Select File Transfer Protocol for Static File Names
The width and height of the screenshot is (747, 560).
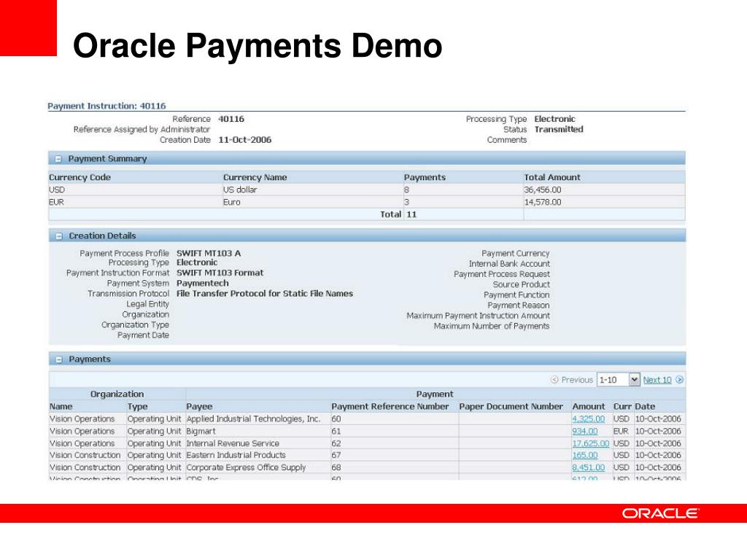point(264,293)
